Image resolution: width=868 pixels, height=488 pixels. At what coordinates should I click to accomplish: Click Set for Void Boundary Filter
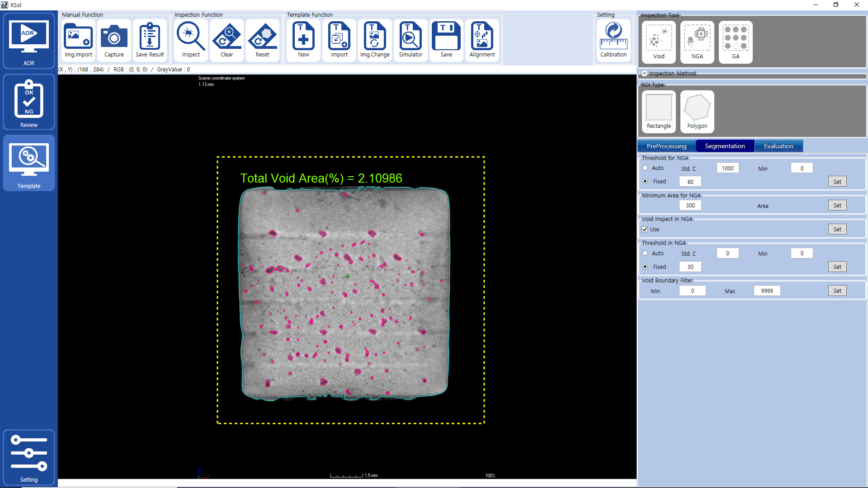point(837,291)
